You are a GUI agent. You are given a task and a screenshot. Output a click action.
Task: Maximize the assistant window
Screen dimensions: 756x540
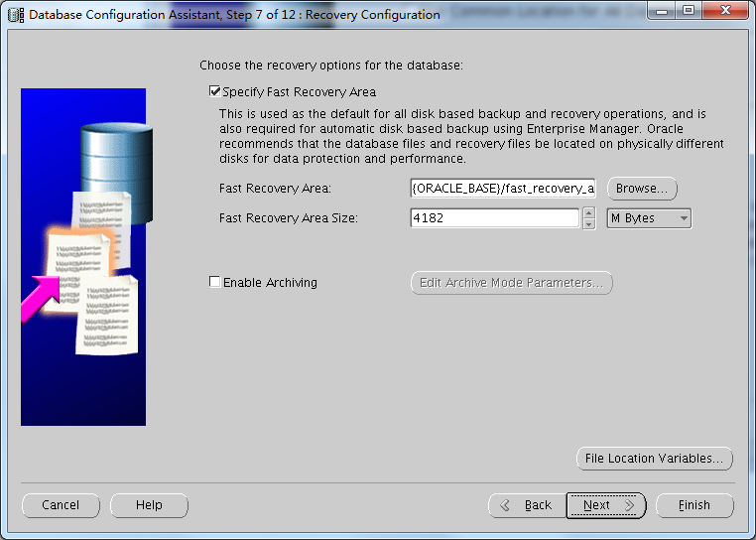coord(689,10)
